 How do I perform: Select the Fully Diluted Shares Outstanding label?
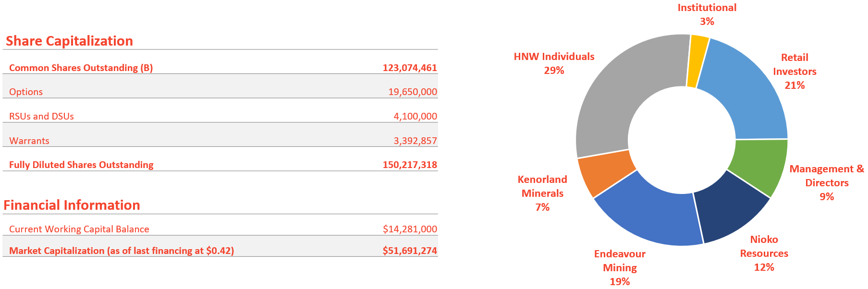pyautogui.click(x=81, y=165)
